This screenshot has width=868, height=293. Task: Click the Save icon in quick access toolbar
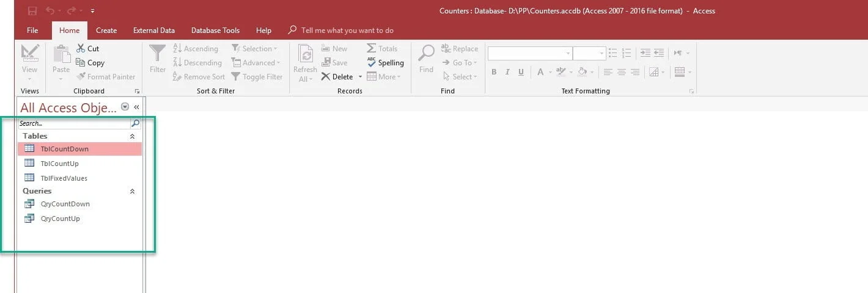(32, 11)
